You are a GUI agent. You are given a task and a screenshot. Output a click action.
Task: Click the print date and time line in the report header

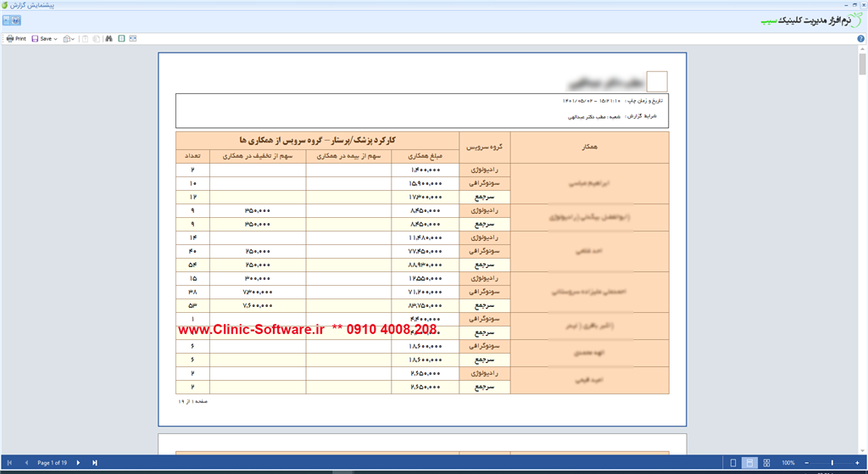point(612,102)
